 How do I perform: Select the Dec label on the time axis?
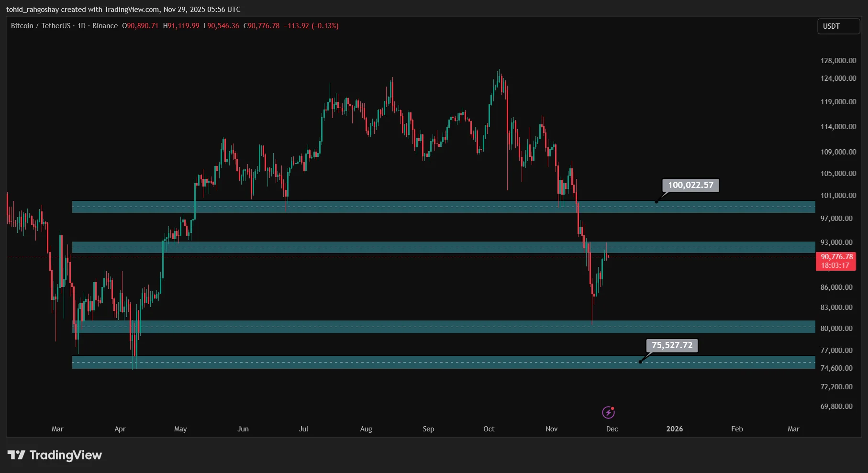[612, 429]
